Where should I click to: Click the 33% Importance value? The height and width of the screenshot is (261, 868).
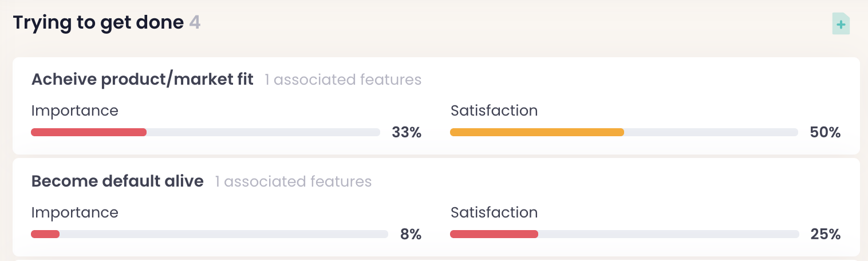coord(407,133)
